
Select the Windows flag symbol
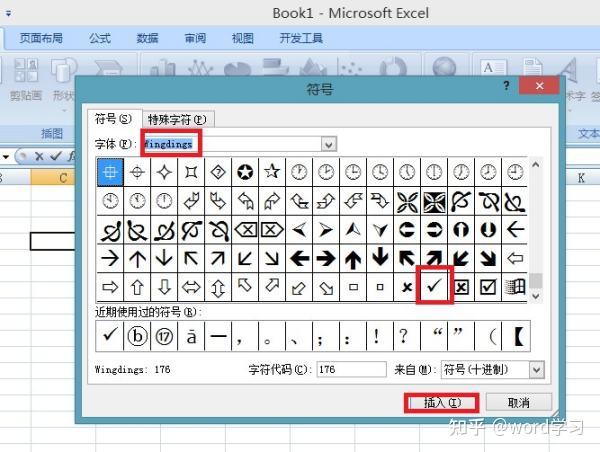tap(515, 287)
